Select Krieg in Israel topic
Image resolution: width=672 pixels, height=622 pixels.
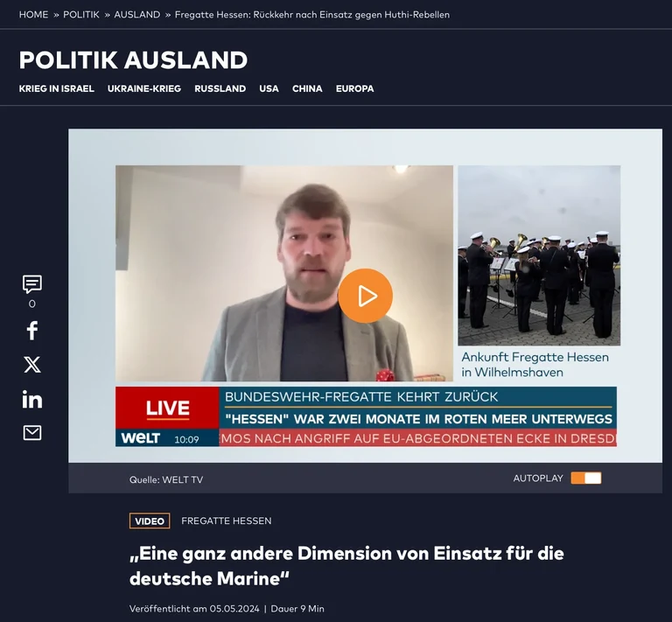(56, 88)
